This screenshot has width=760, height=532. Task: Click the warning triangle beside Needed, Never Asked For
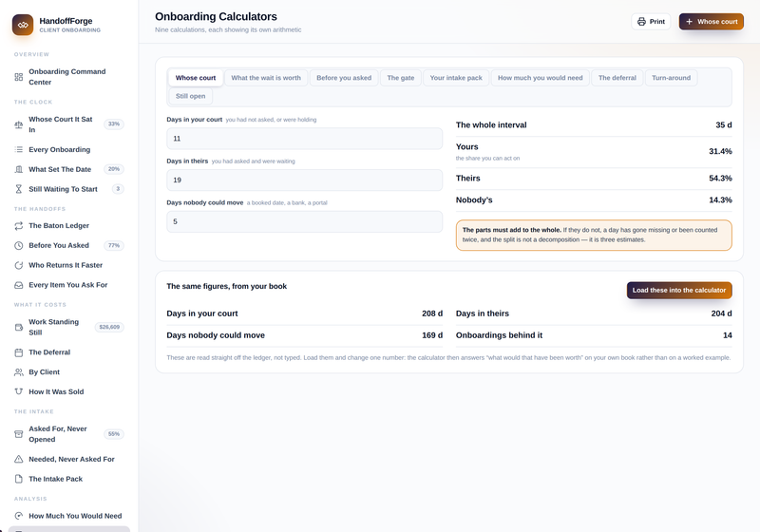coord(18,459)
